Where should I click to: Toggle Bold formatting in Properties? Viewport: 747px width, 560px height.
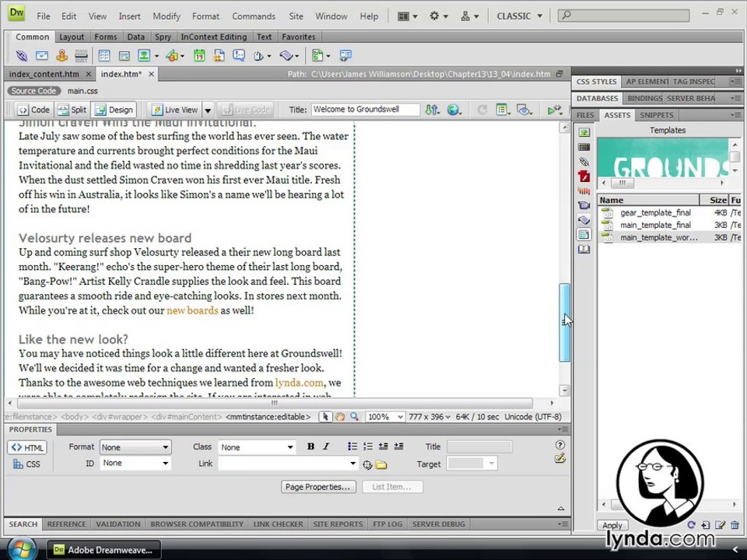coord(310,446)
